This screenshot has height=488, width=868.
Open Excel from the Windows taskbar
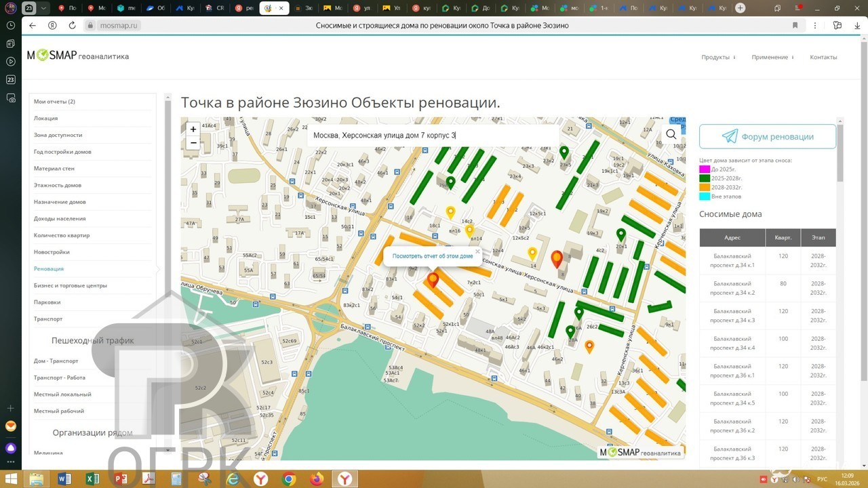point(93,479)
